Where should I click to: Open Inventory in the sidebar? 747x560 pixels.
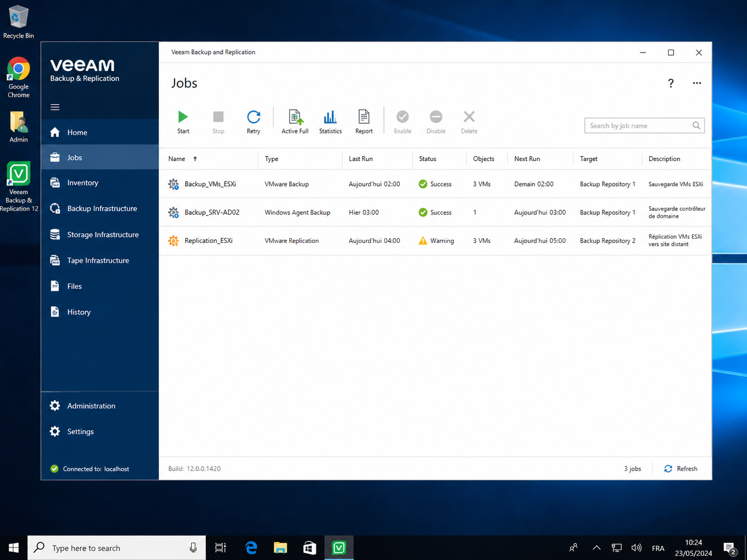point(100,183)
